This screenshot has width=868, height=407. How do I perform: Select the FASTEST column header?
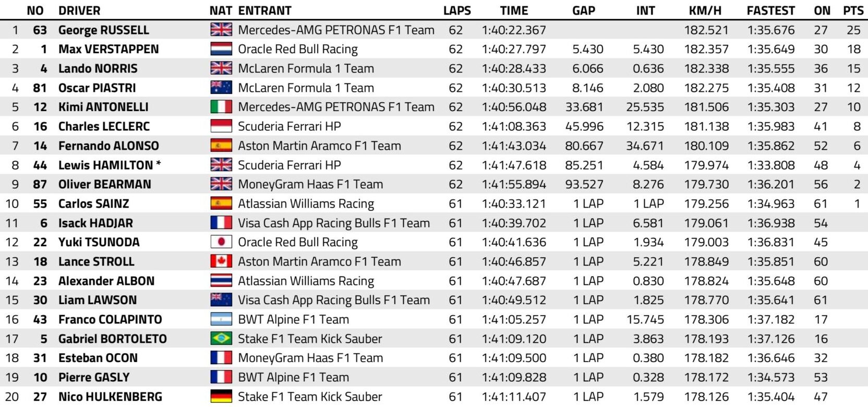pos(770,10)
